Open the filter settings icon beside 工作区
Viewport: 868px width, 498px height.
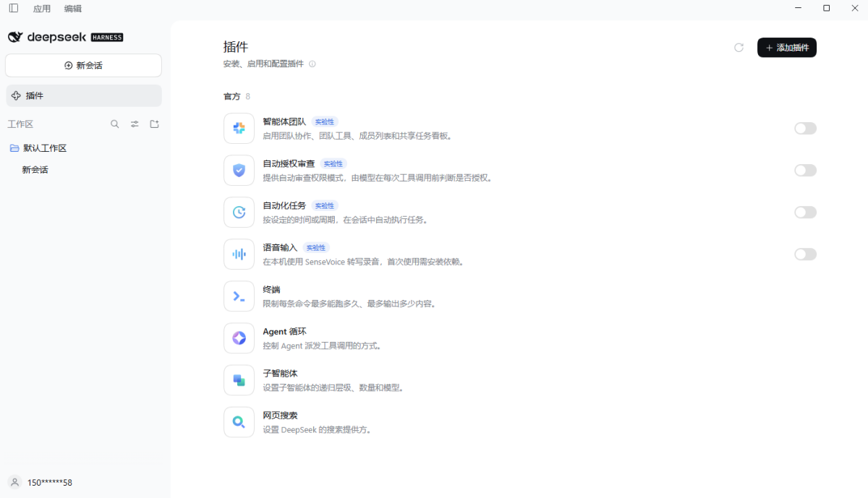(135, 124)
